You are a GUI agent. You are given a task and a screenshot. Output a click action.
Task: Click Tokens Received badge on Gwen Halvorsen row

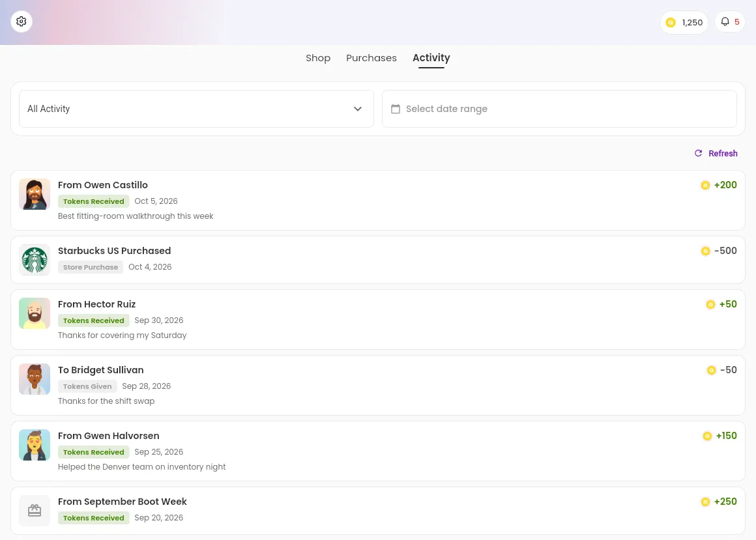pyautogui.click(x=94, y=452)
